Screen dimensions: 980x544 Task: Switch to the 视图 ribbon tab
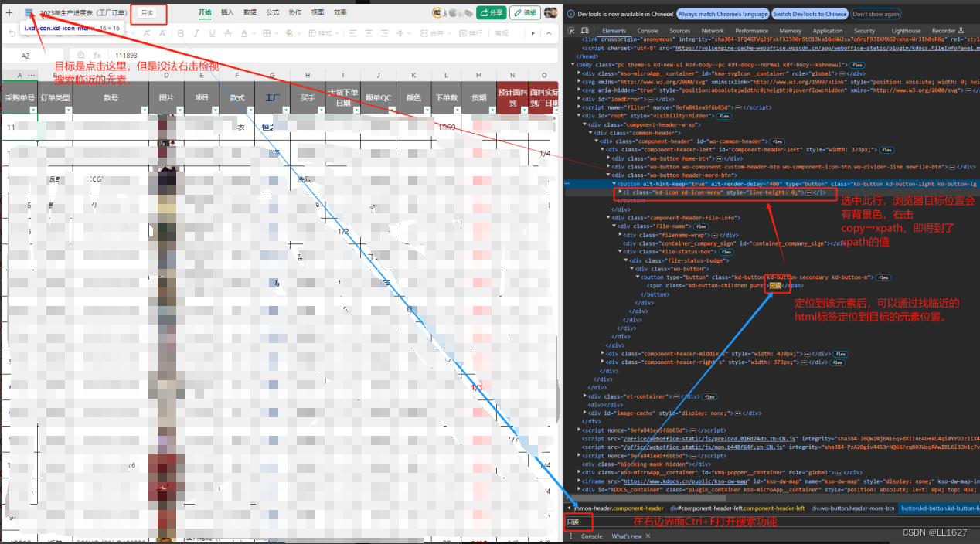[x=318, y=12]
